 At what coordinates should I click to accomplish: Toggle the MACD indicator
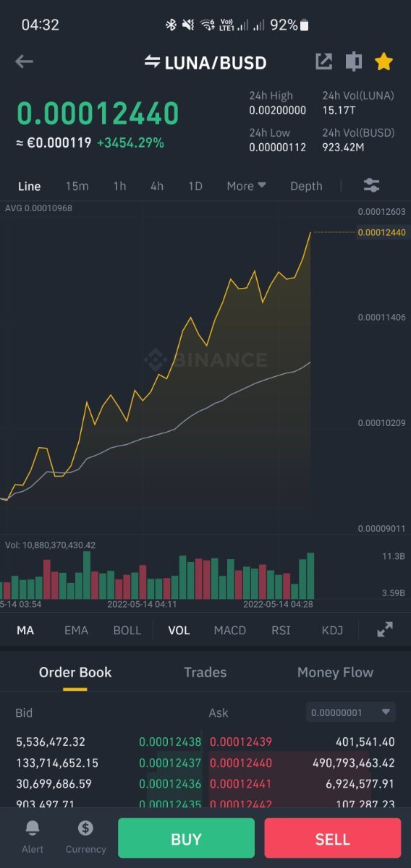tap(230, 630)
